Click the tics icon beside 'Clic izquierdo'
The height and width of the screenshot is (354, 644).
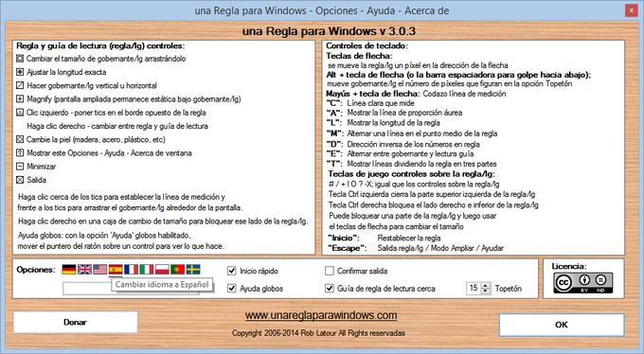(20, 113)
